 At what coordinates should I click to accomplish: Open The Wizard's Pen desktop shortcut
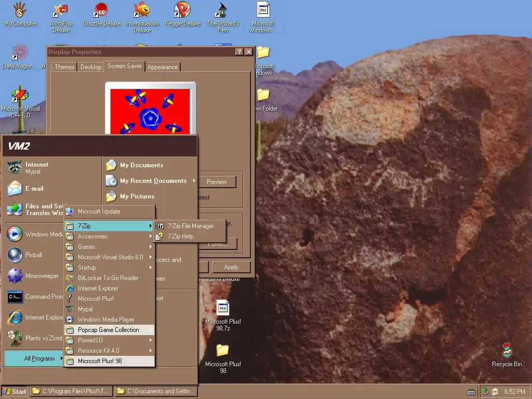[223, 17]
